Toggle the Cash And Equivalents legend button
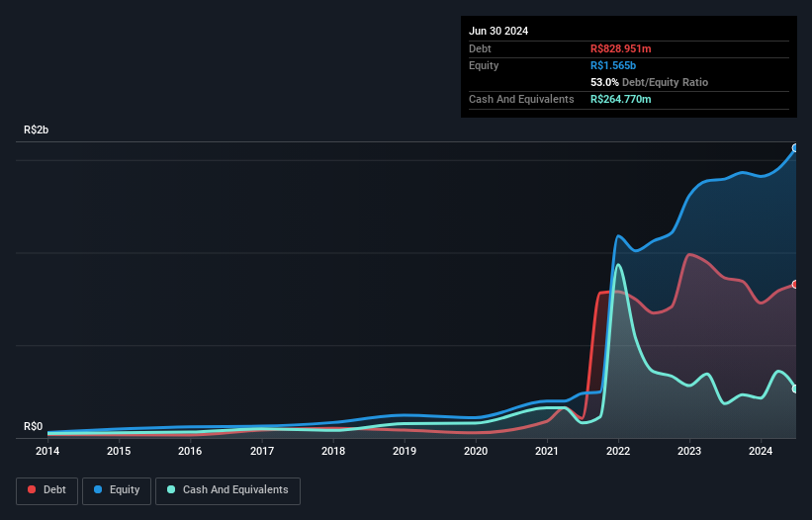This screenshot has height=520, width=812. coord(227,490)
